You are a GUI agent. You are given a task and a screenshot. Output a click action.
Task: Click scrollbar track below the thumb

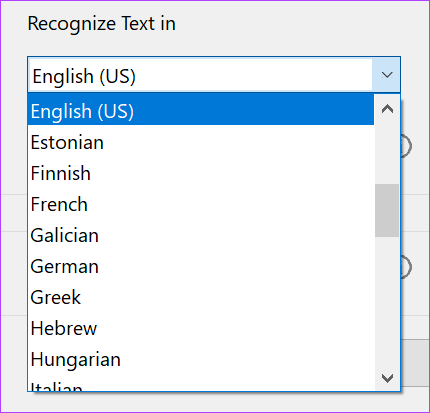click(387, 301)
